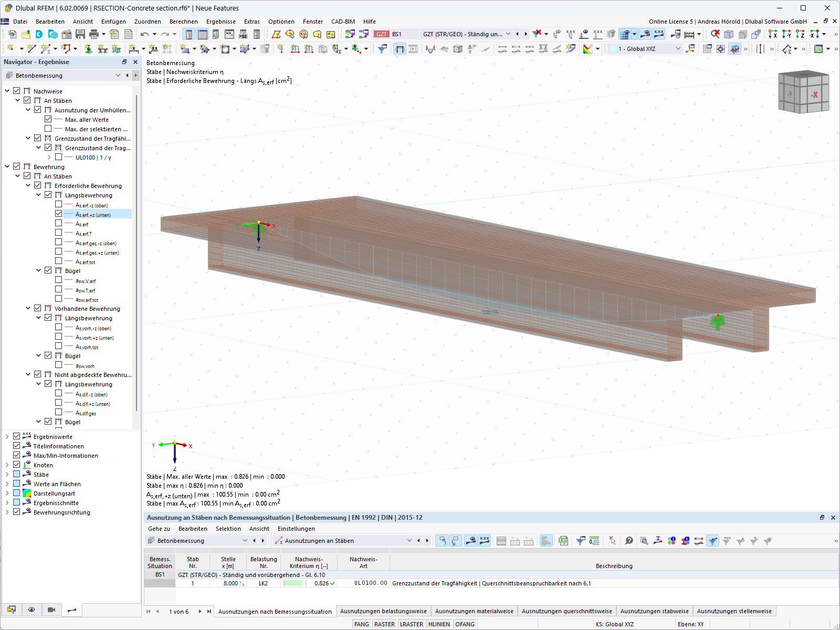Image resolution: width=840 pixels, height=630 pixels.
Task: Click the zoom-off magnifier icon in the toolbar
Action: [x=715, y=34]
